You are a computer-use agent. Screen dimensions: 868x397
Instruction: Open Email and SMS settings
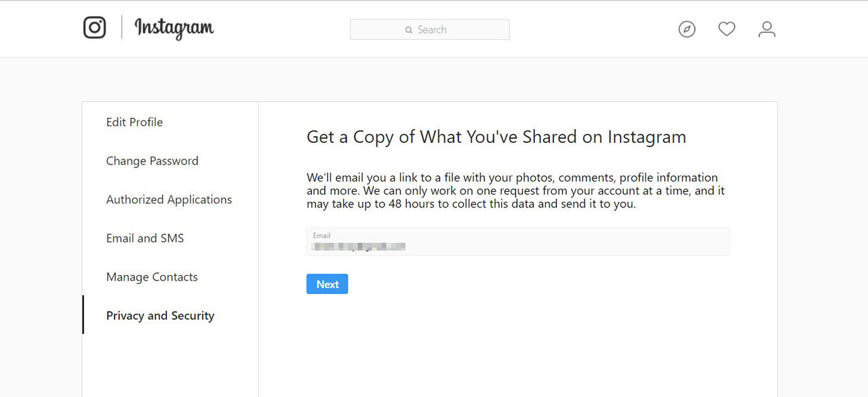pyautogui.click(x=145, y=238)
